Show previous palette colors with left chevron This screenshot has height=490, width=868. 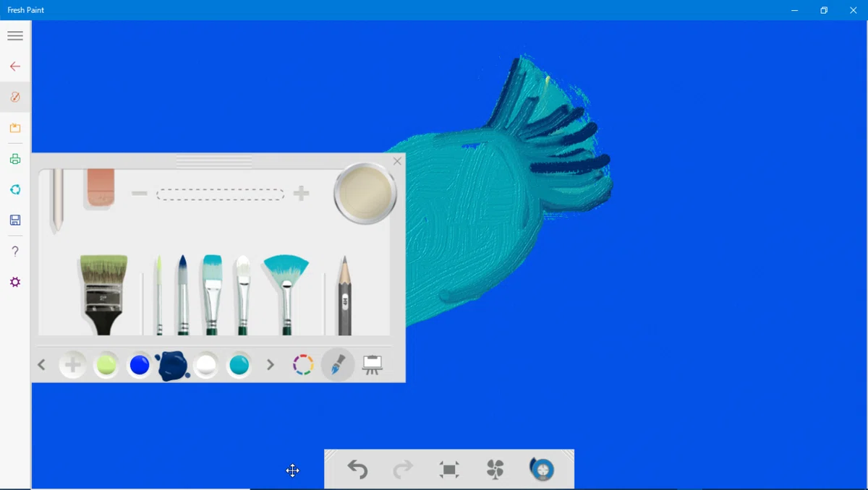(x=41, y=366)
